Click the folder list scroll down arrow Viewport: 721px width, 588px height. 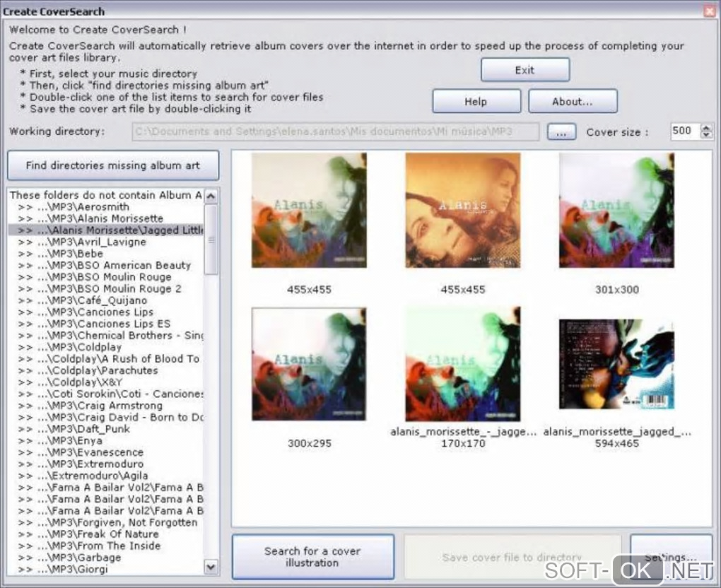(211, 567)
